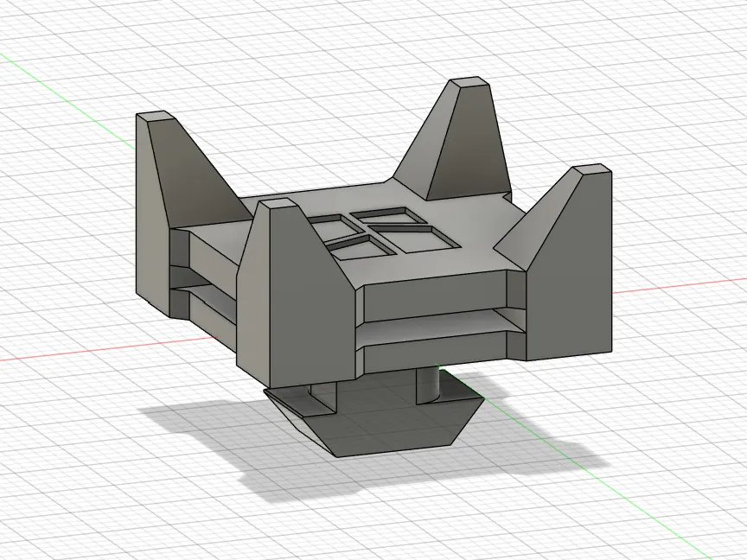The width and height of the screenshot is (747, 560).
Task: Select the cylindrical post beneath the block
Action: (x=428, y=385)
